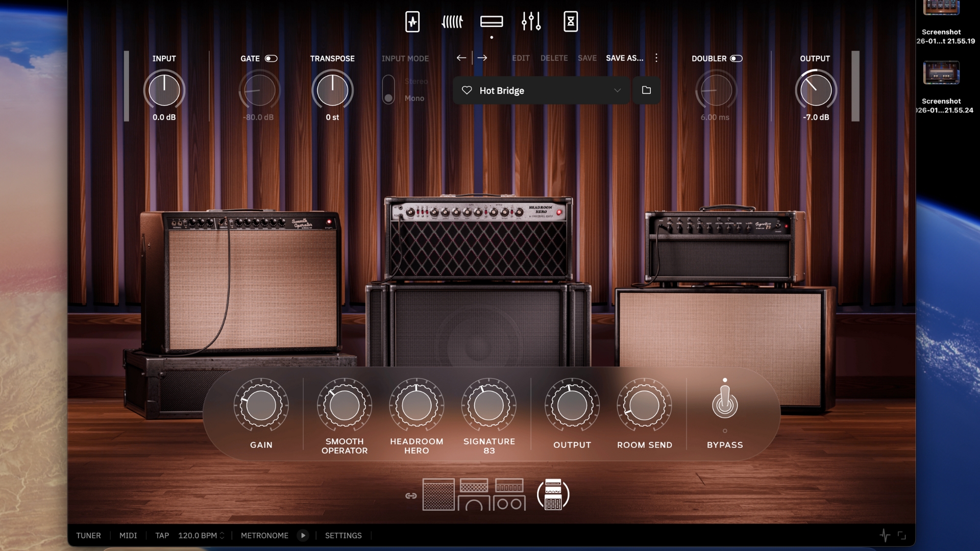
Task: Favorite the Hot Bridge preset heart icon
Action: (x=466, y=90)
